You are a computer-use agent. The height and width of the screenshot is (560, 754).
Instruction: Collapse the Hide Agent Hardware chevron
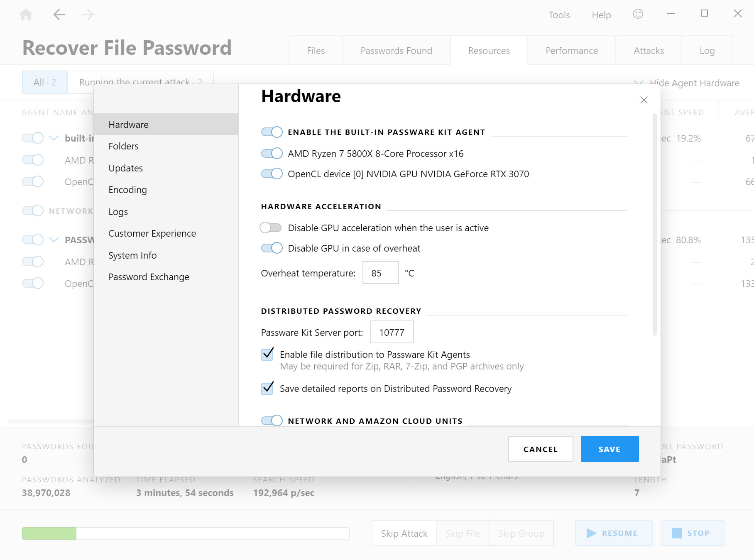638,83
